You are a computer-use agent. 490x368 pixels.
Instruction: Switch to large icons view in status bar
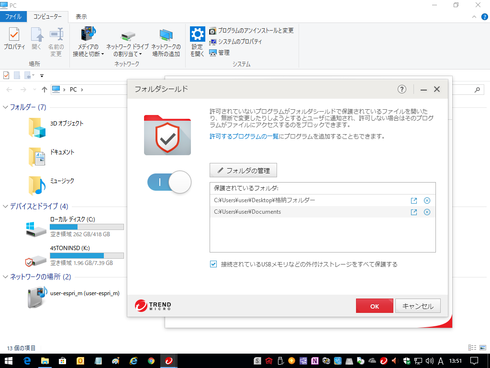483,347
